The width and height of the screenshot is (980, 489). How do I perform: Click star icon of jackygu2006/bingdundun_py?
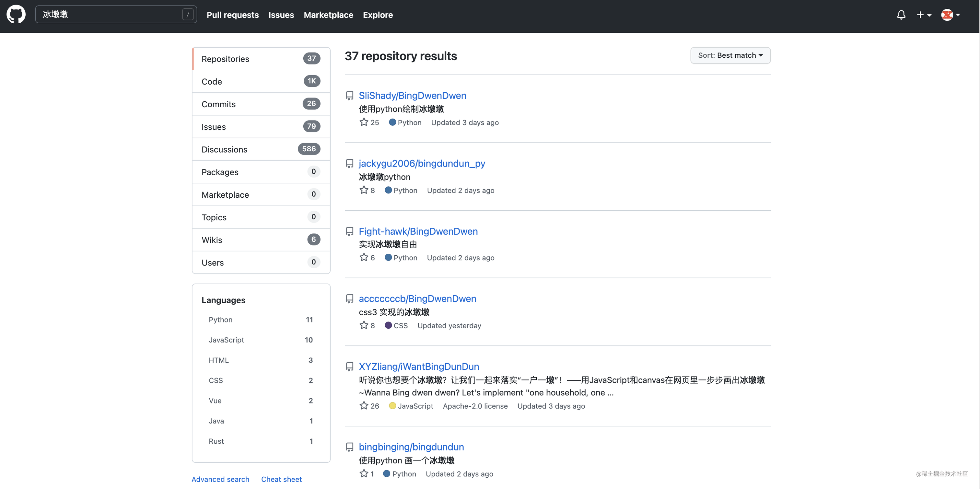pyautogui.click(x=364, y=190)
